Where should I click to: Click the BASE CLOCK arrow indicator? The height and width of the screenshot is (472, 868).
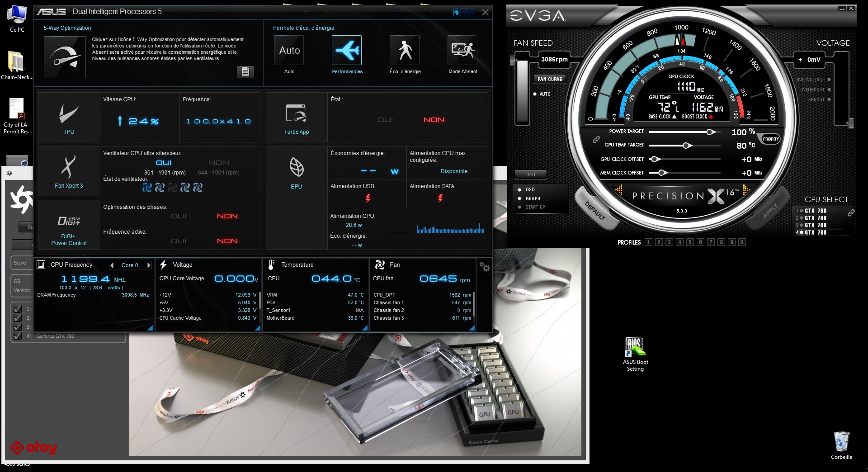pos(675,117)
